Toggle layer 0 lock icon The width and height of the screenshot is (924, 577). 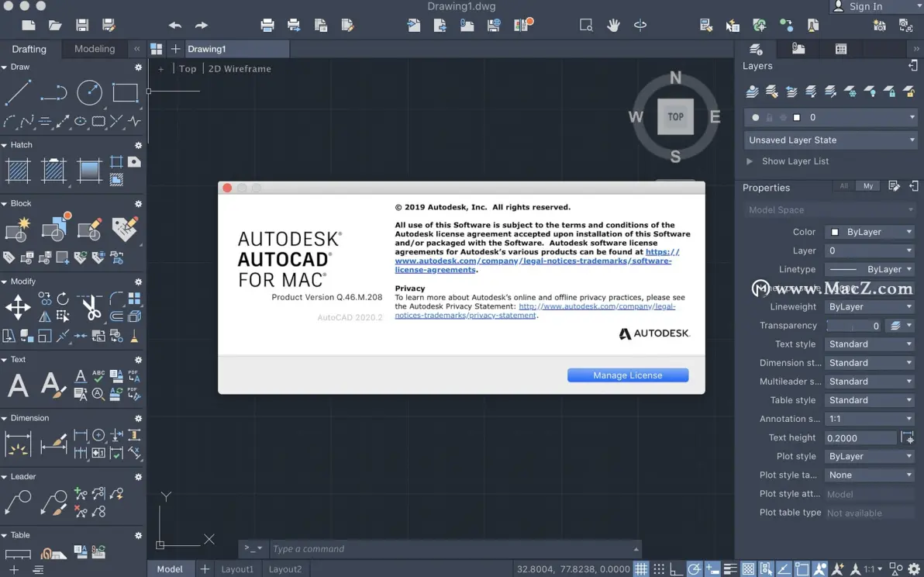click(769, 117)
